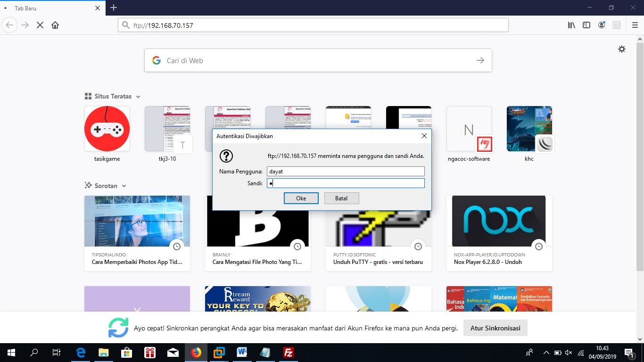Launch FileZilla from the taskbar
This screenshot has height=362, width=644.
288,352
